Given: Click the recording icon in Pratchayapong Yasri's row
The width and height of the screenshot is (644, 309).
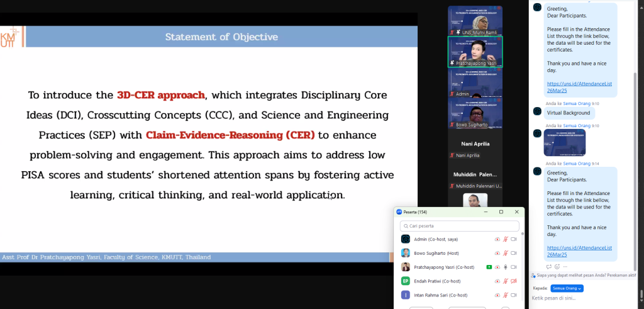Looking at the screenshot, I should [497, 267].
